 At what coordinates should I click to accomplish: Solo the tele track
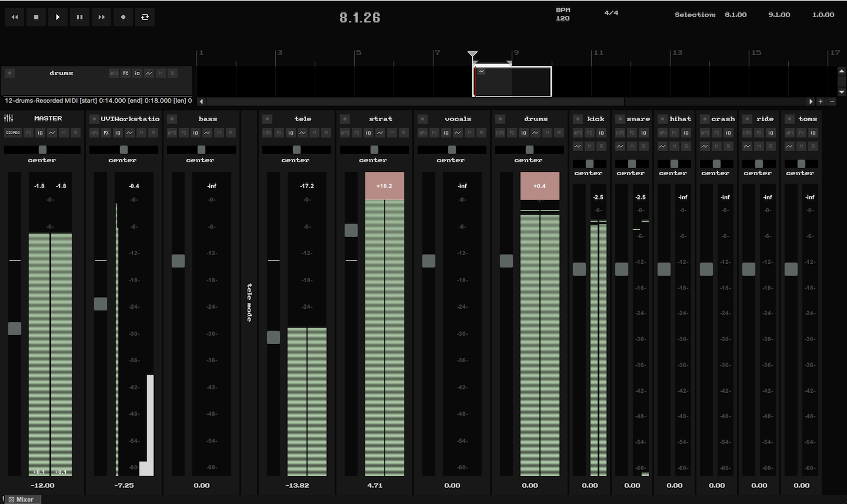[326, 133]
